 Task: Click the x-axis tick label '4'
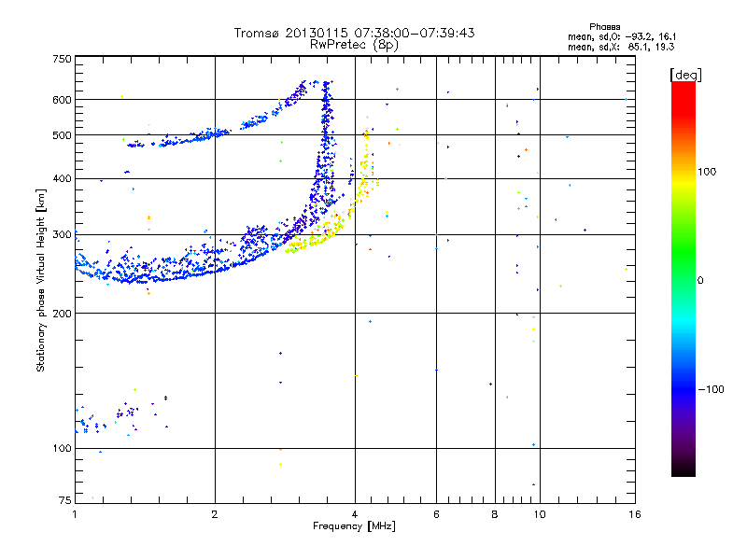[355, 514]
